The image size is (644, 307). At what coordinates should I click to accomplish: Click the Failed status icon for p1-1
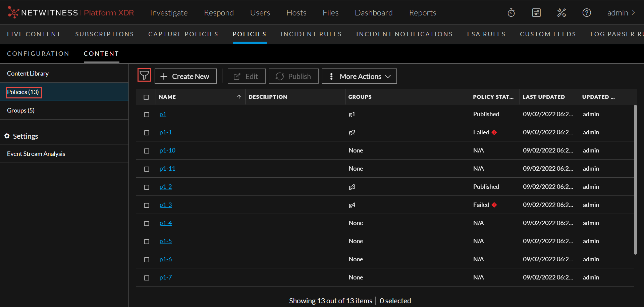tap(494, 132)
